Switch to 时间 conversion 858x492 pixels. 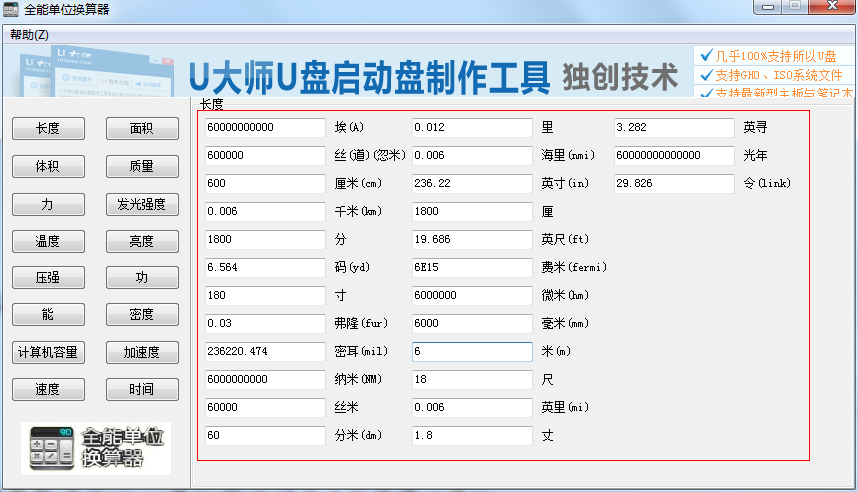point(142,390)
